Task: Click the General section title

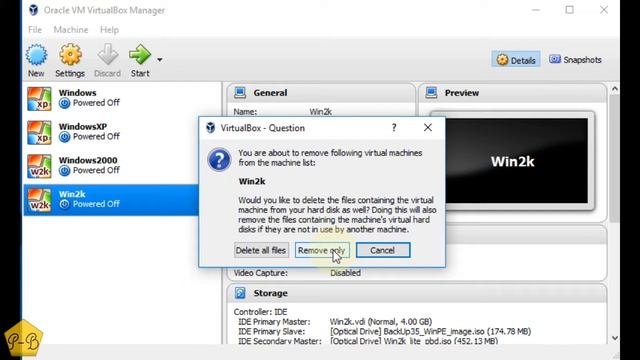Action: pyautogui.click(x=270, y=93)
